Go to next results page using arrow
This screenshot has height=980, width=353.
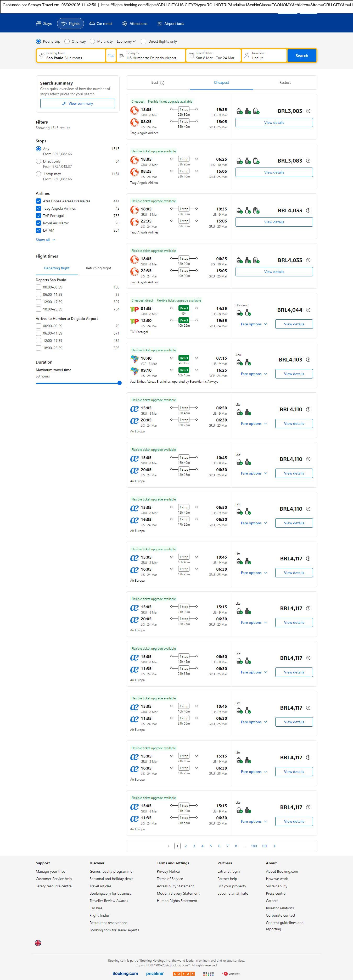click(275, 846)
